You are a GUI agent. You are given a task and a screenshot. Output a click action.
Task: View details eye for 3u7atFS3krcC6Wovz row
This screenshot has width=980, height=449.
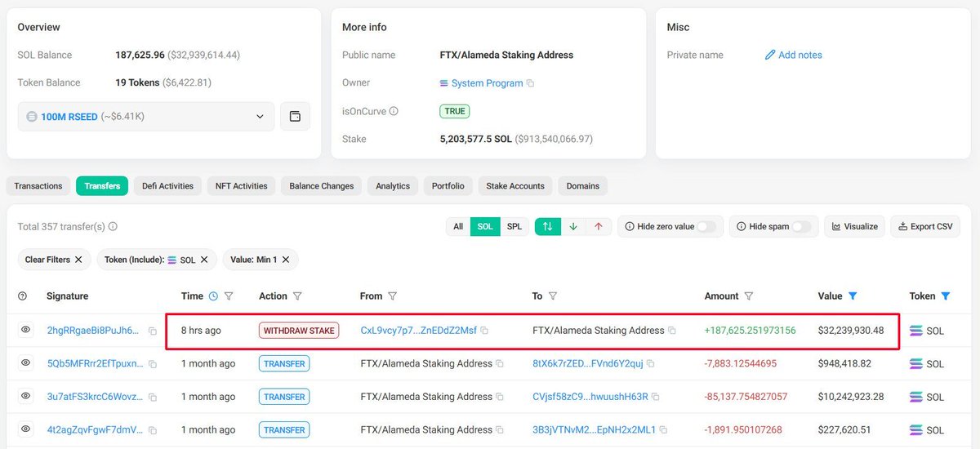point(25,396)
